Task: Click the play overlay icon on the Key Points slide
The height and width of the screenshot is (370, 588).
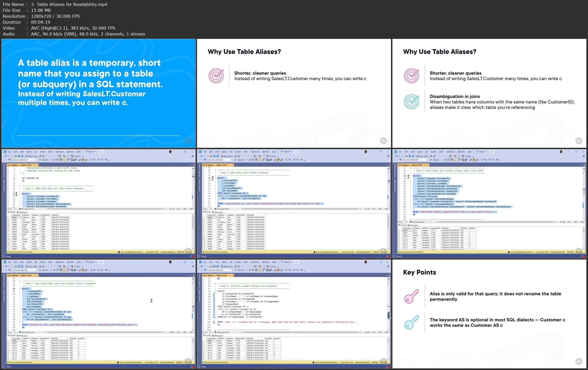Action: 578,362
